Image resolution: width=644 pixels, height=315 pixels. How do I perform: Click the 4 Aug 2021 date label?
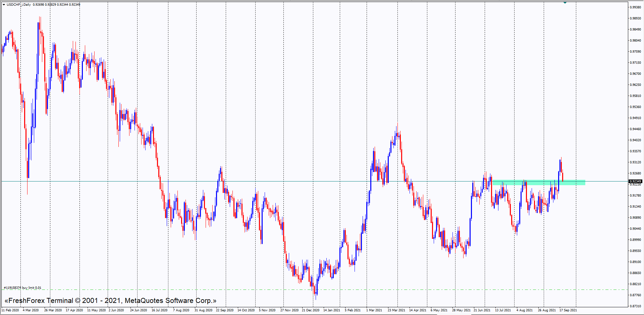coord(524,310)
